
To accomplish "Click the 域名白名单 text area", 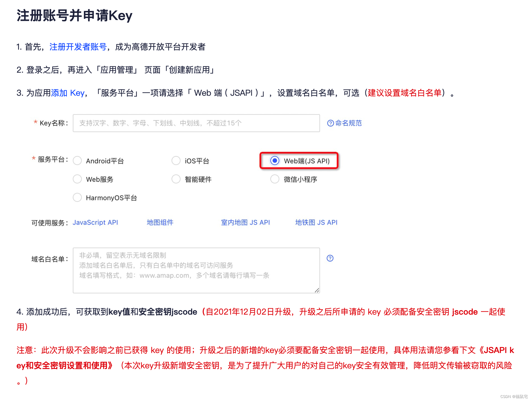I will click(196, 270).
